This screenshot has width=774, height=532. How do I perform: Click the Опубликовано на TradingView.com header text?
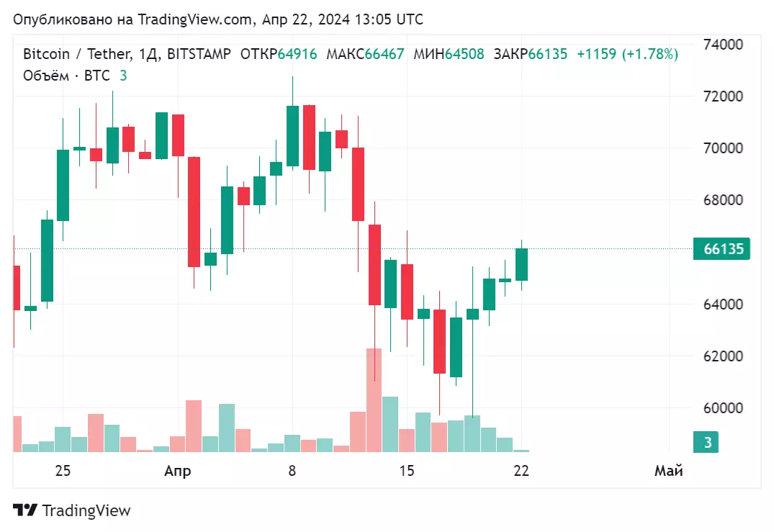(218, 19)
